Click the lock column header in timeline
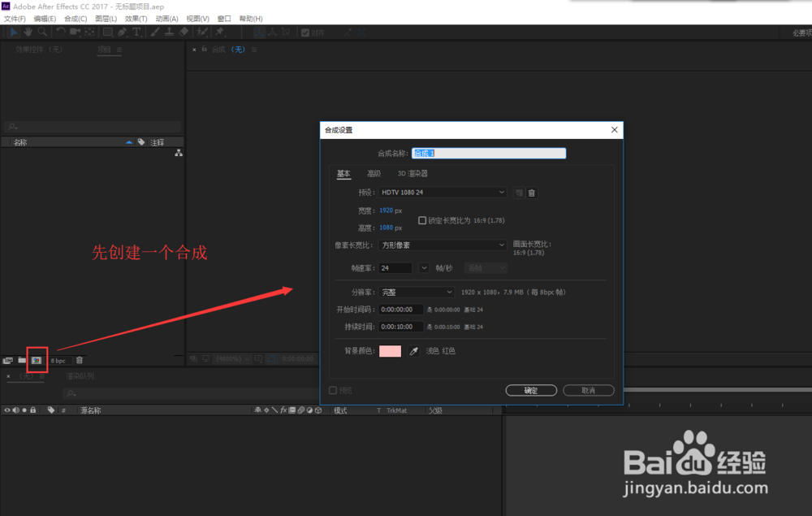The height and width of the screenshot is (516, 812). [33, 410]
